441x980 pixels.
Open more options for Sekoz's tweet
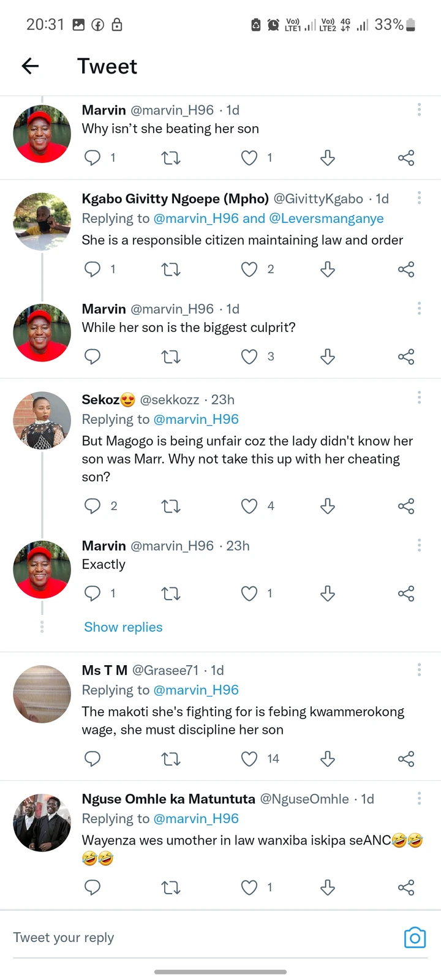click(419, 398)
